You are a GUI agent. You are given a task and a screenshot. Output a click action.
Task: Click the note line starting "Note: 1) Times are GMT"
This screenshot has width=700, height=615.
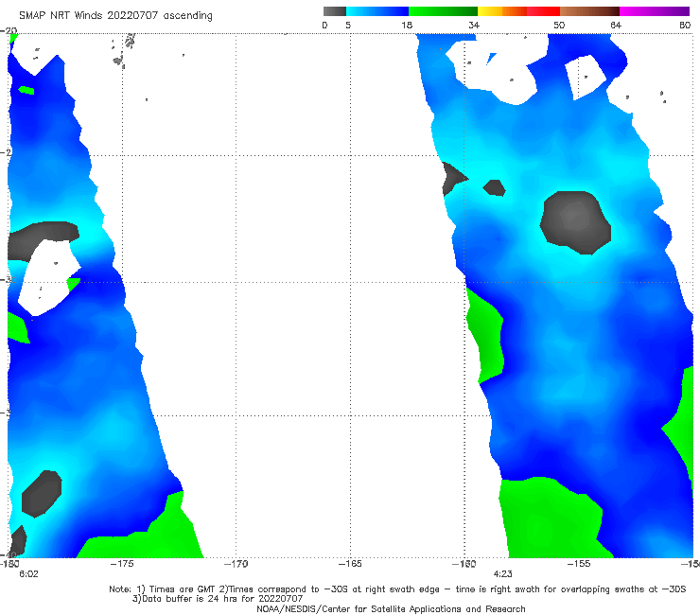tap(397, 589)
